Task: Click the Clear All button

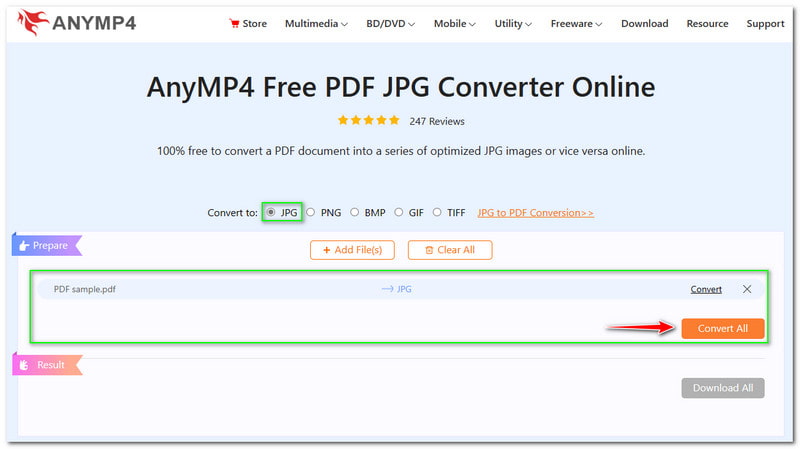Action: point(450,250)
